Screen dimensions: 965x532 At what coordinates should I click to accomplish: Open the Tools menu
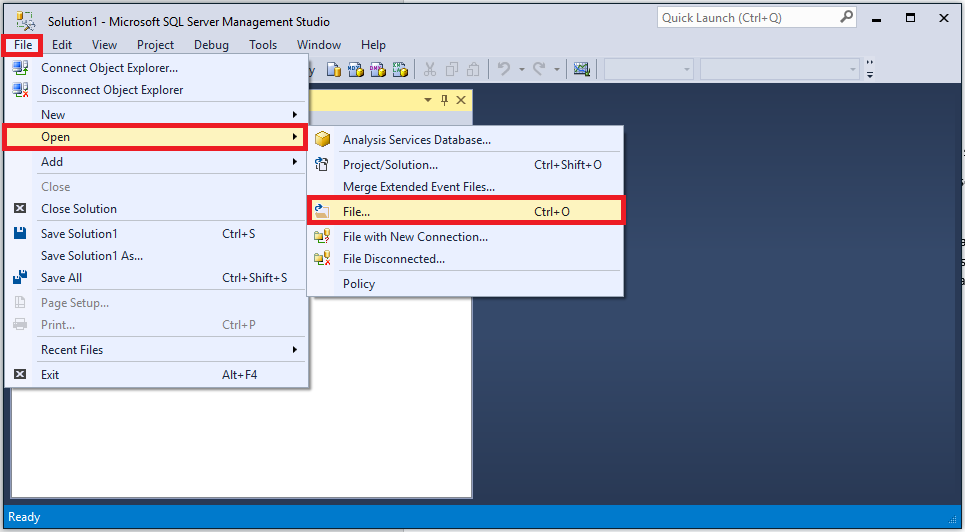click(x=263, y=45)
